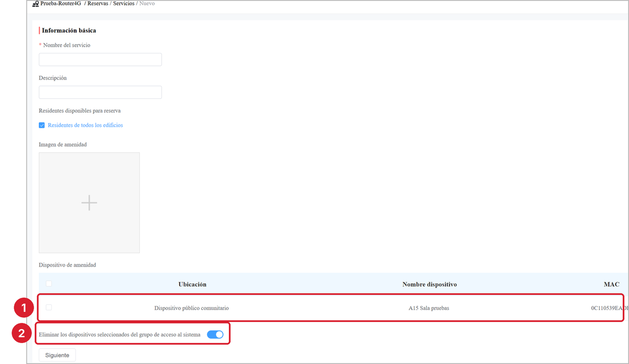Screen dimensions: 629x364
Task: Click the Imagen de amenidad label
Action: pos(63,145)
